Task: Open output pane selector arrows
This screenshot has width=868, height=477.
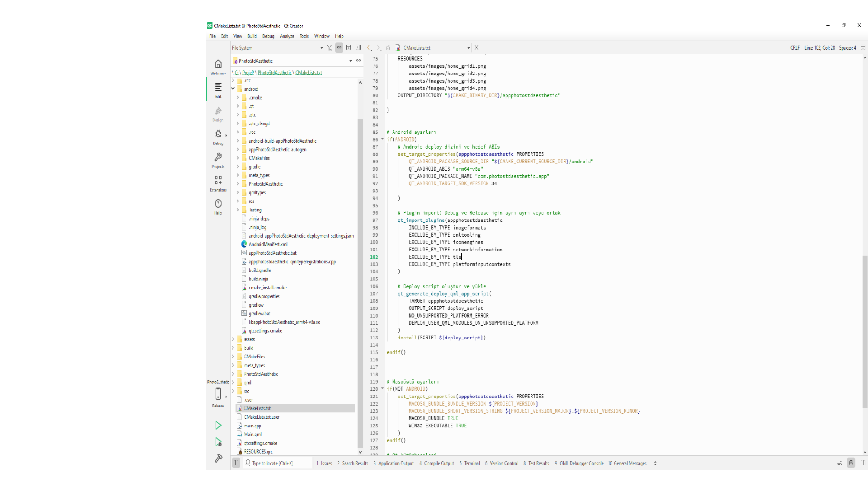Action: (655, 463)
